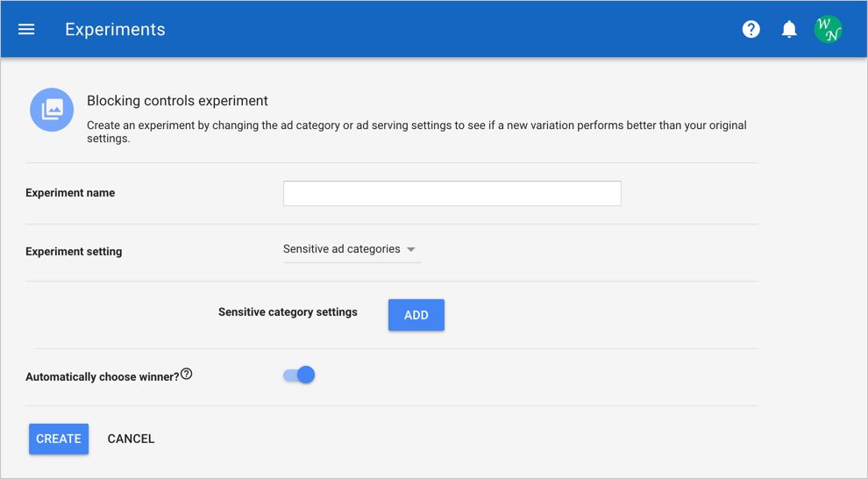Open the Sensitive ad categories dropdown
868x479 pixels.
(x=342, y=249)
